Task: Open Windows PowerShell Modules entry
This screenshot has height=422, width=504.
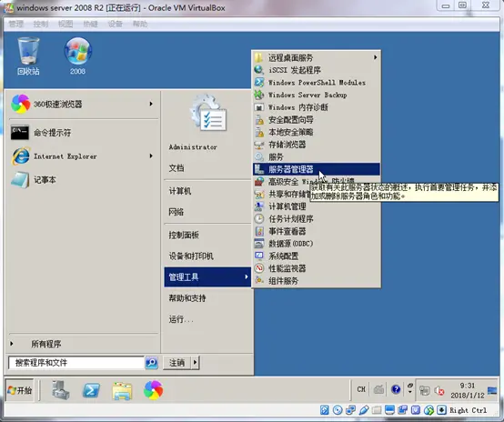Action: 317,83
